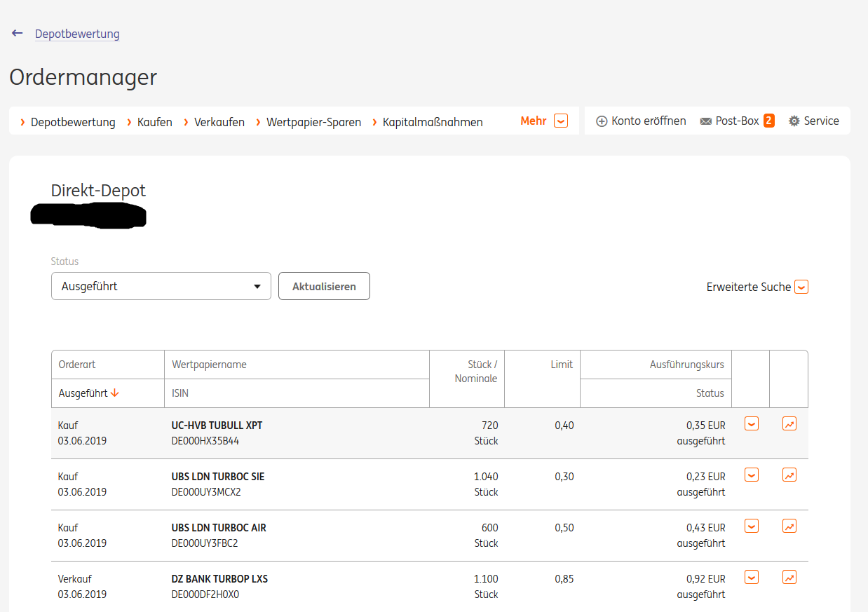Click the back arrow beside Depotbewertung
The image size is (868, 612).
click(x=18, y=33)
